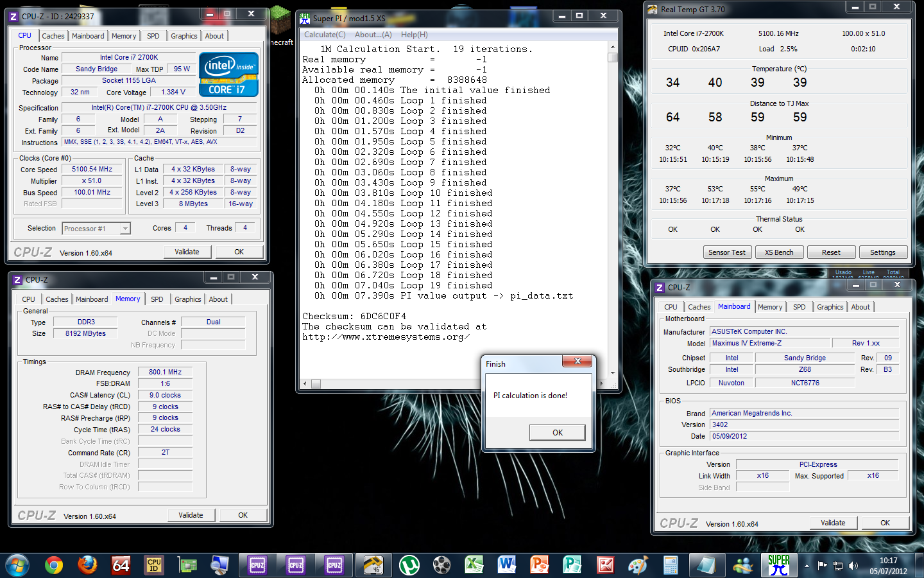Open Settings in Real Temp

(x=883, y=252)
